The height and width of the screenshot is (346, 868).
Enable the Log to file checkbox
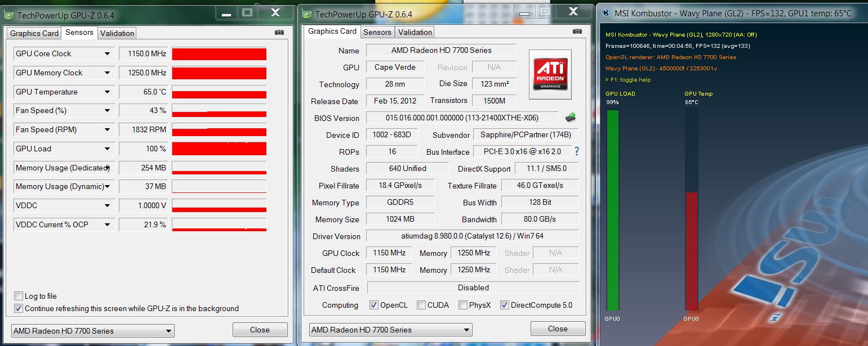click(x=19, y=296)
